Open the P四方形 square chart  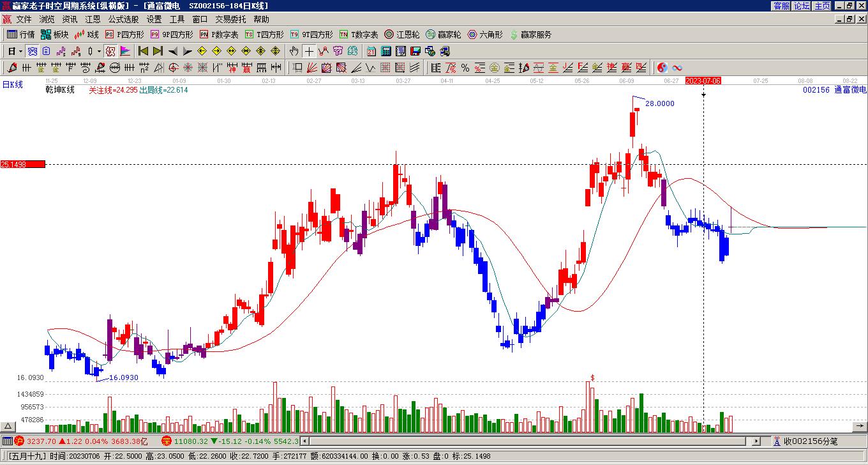click(x=124, y=34)
